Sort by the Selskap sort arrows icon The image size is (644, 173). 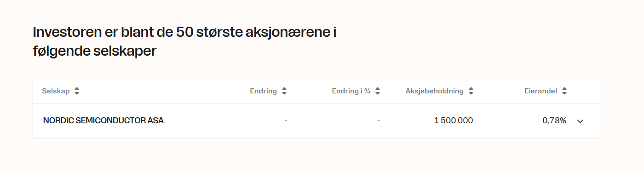point(77,91)
